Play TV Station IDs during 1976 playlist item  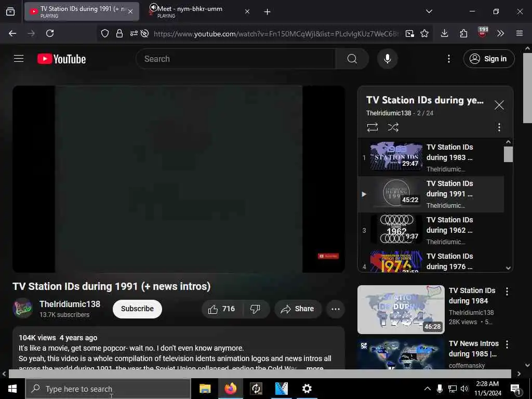tap(431, 261)
